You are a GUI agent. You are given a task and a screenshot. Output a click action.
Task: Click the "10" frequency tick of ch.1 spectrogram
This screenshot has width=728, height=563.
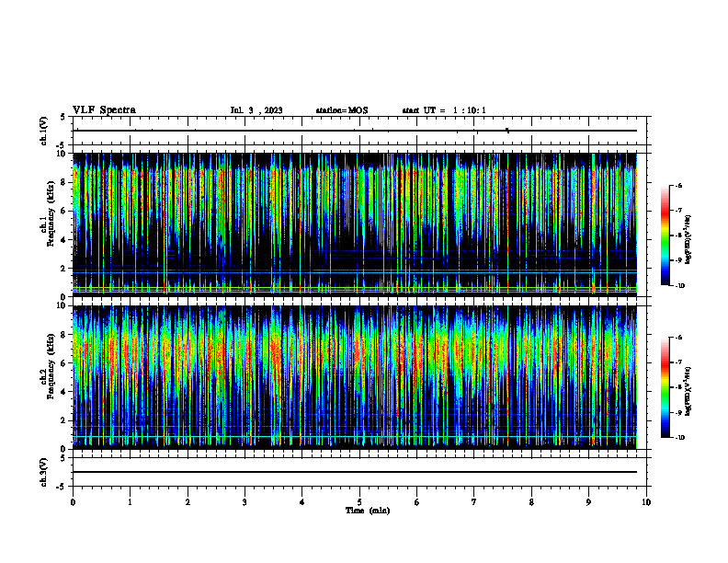point(63,154)
